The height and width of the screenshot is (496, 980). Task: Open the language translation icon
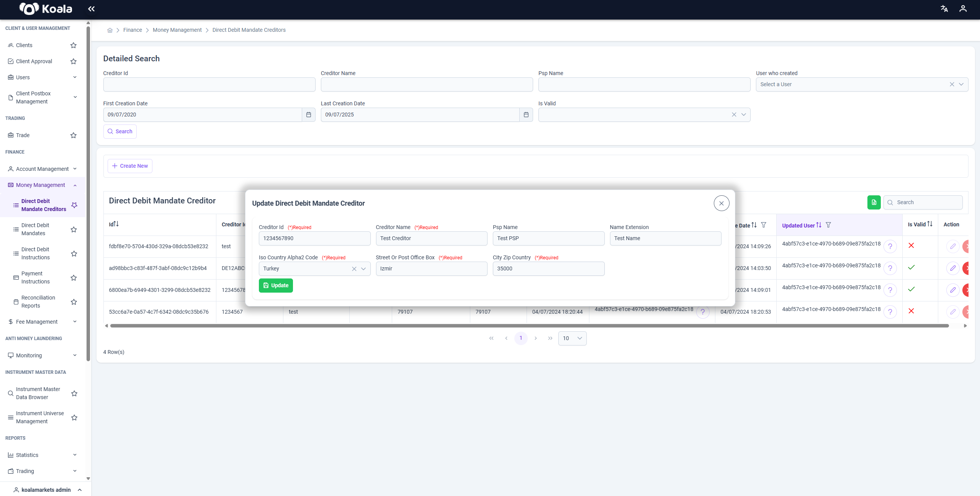coord(944,9)
